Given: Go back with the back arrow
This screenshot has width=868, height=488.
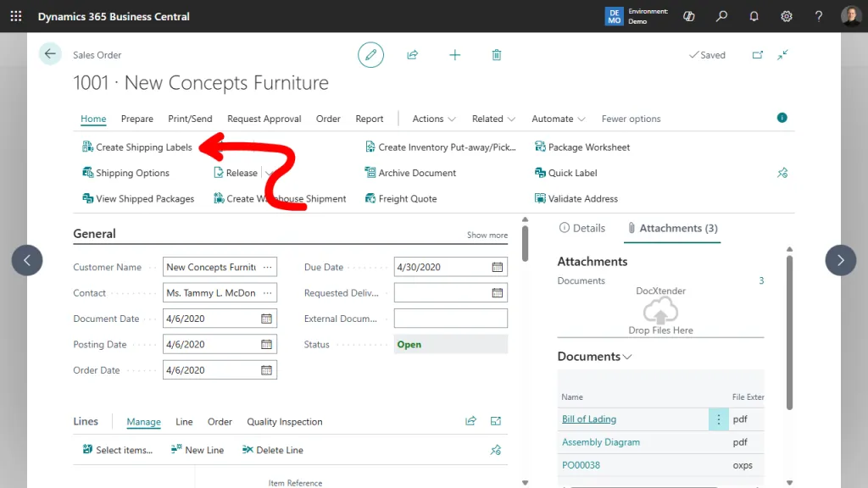Looking at the screenshot, I should tap(50, 54).
